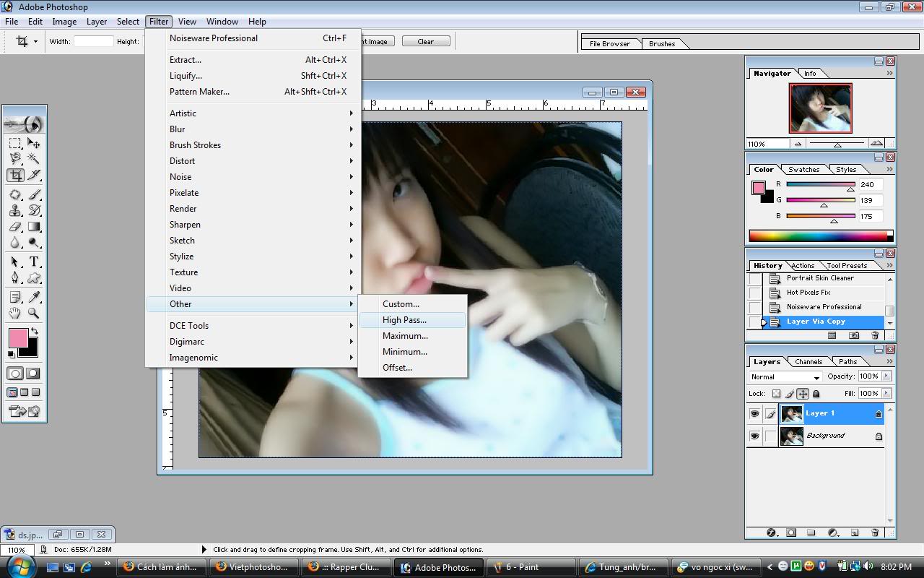The width and height of the screenshot is (924, 578).
Task: Toggle lock image pixels
Action: point(790,394)
